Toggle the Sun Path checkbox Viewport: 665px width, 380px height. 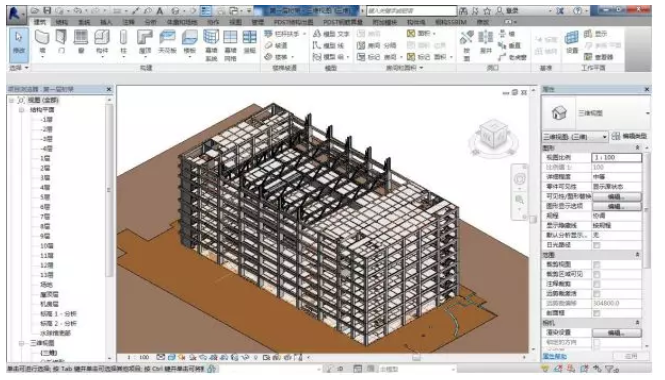597,245
